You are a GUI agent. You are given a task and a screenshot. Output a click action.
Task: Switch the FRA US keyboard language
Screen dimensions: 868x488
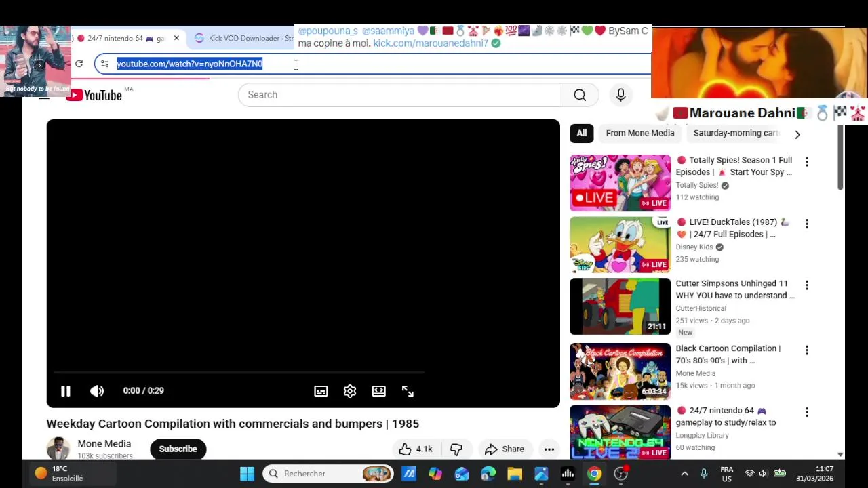click(x=727, y=474)
